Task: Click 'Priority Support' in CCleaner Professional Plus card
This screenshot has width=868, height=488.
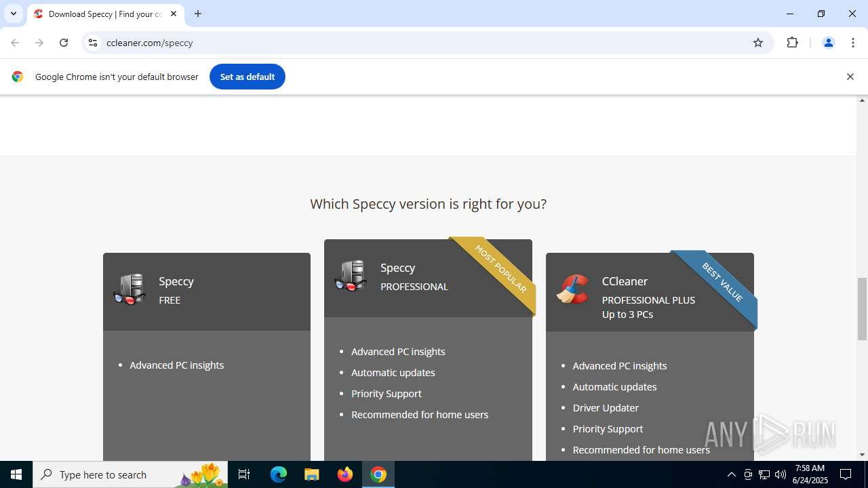Action: tap(608, 428)
